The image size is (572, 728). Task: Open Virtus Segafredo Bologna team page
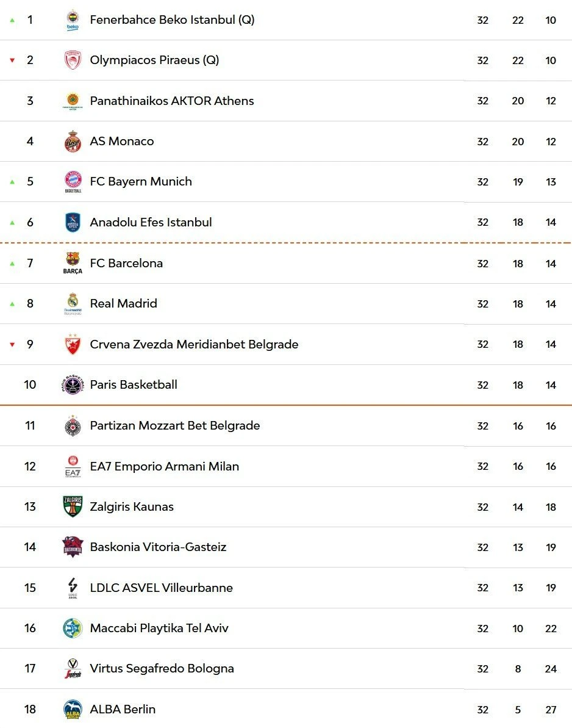(x=162, y=669)
